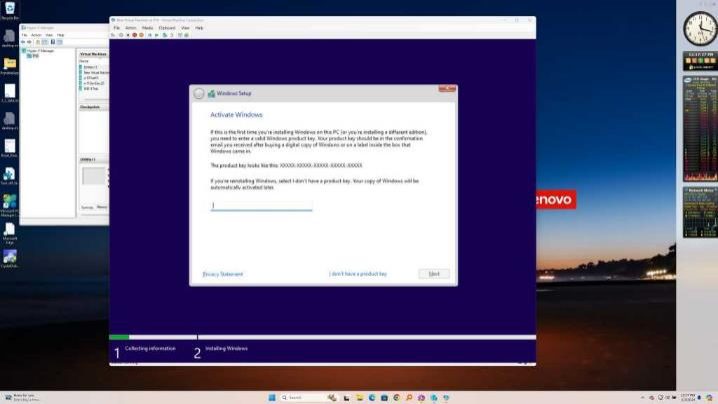Click the VM thumbnail preview in Hyper-V Manager

click(94, 176)
